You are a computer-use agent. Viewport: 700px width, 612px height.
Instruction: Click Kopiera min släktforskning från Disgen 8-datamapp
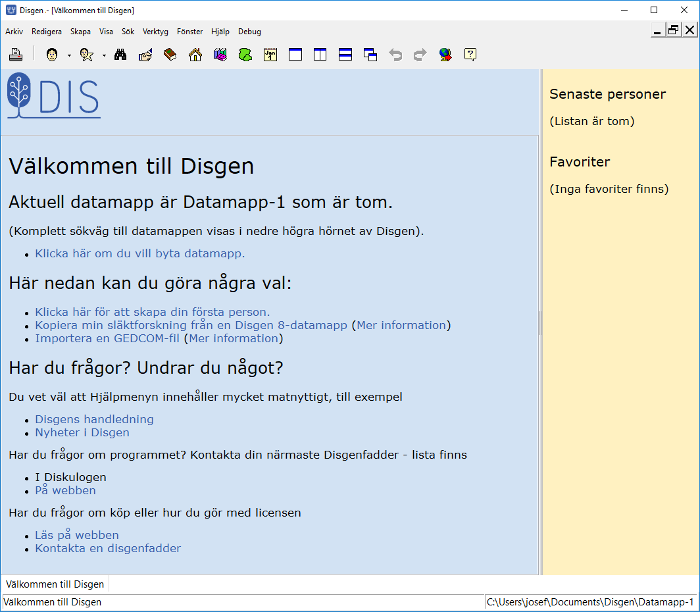coord(191,326)
